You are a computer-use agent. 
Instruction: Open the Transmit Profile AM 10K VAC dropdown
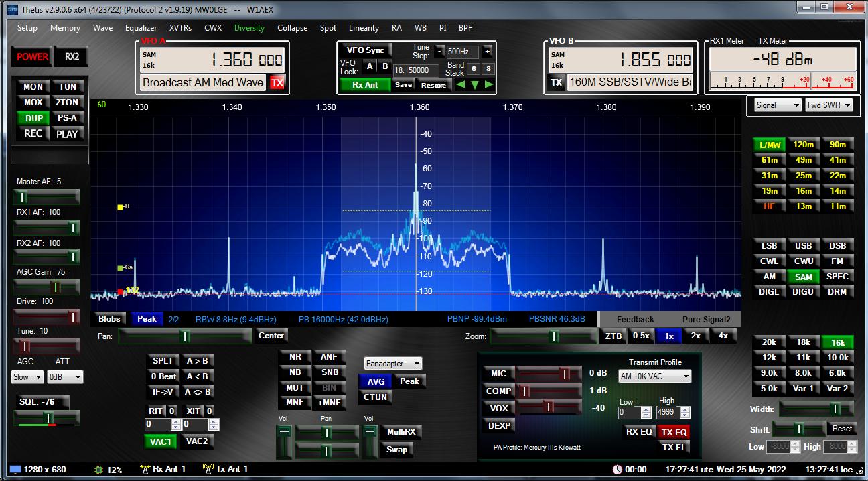tap(654, 376)
